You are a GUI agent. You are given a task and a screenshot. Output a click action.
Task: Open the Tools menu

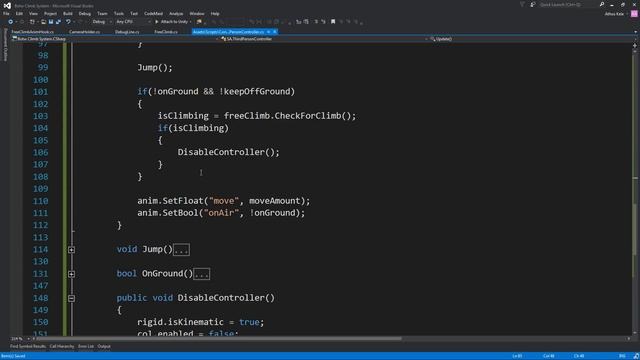point(119,13)
